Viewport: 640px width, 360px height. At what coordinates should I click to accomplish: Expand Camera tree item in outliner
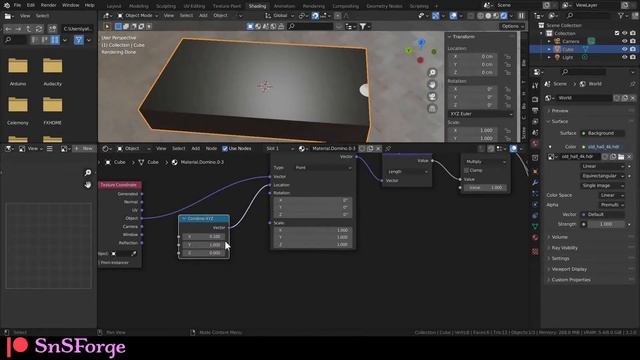click(549, 41)
